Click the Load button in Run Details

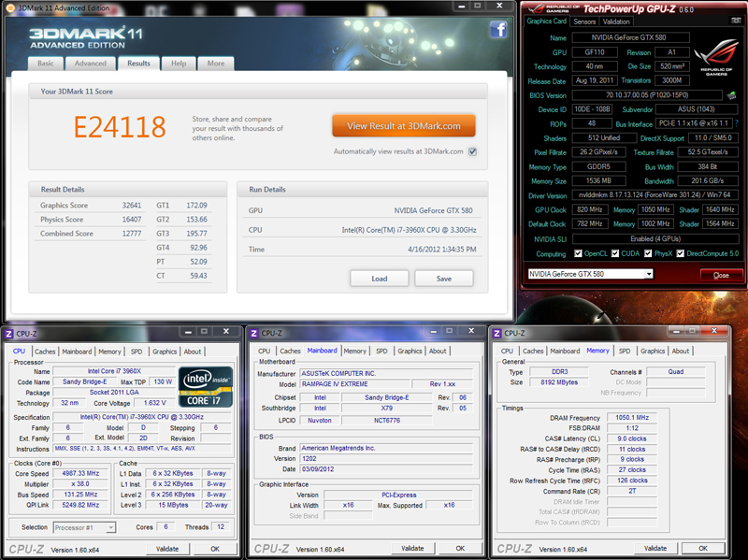pos(380,279)
